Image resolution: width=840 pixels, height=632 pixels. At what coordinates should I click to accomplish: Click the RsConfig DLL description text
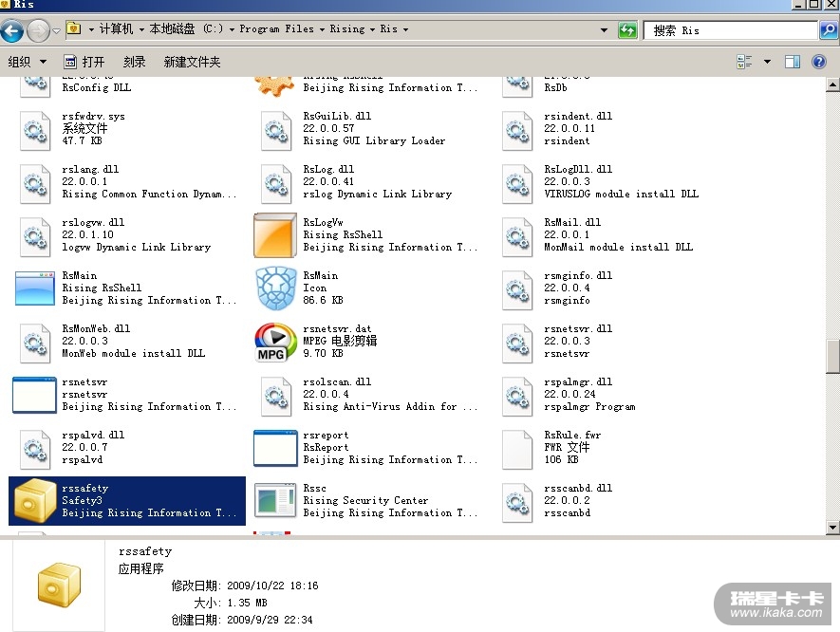[97, 87]
